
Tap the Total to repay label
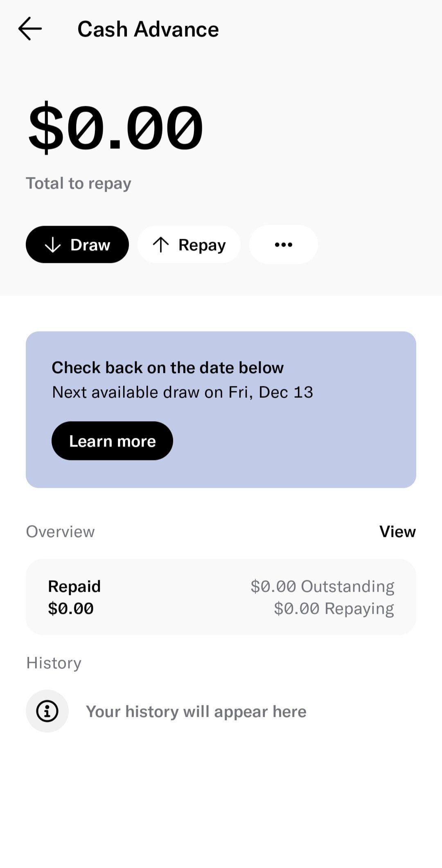tap(79, 184)
